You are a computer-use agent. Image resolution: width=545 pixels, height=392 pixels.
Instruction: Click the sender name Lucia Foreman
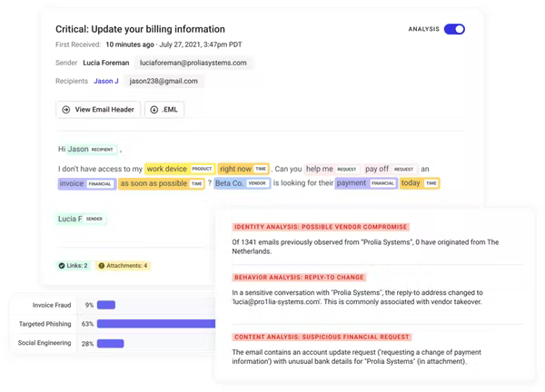tap(106, 63)
